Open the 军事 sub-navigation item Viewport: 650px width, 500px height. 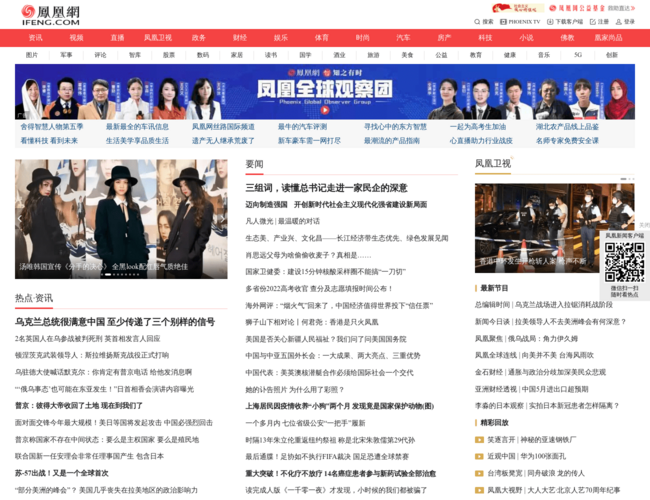66,55
